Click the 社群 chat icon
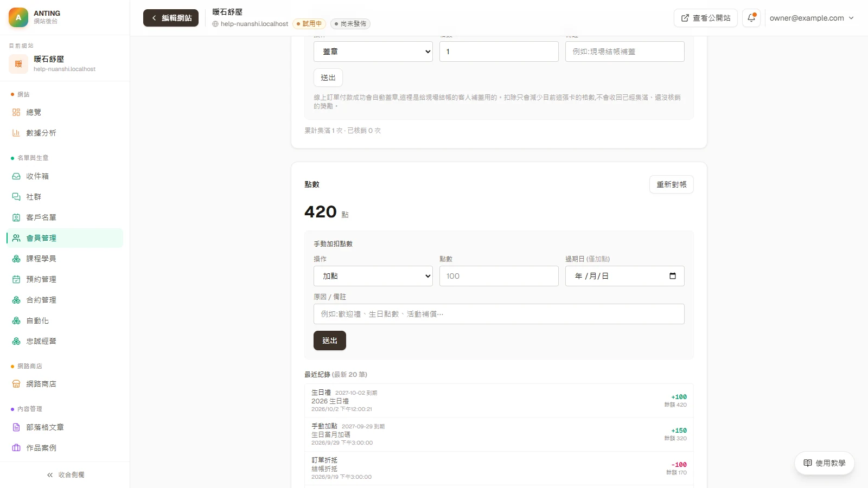This screenshot has width=868, height=488. coord(16,197)
